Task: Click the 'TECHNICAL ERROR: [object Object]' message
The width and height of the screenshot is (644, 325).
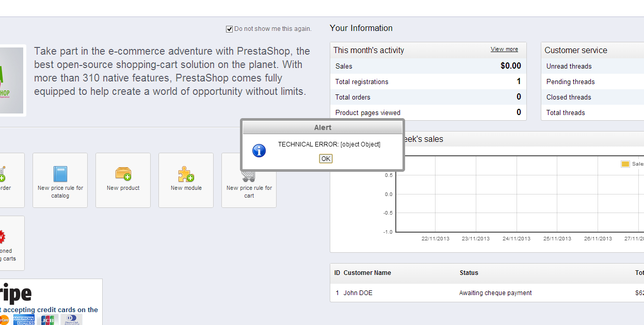Action: (329, 144)
